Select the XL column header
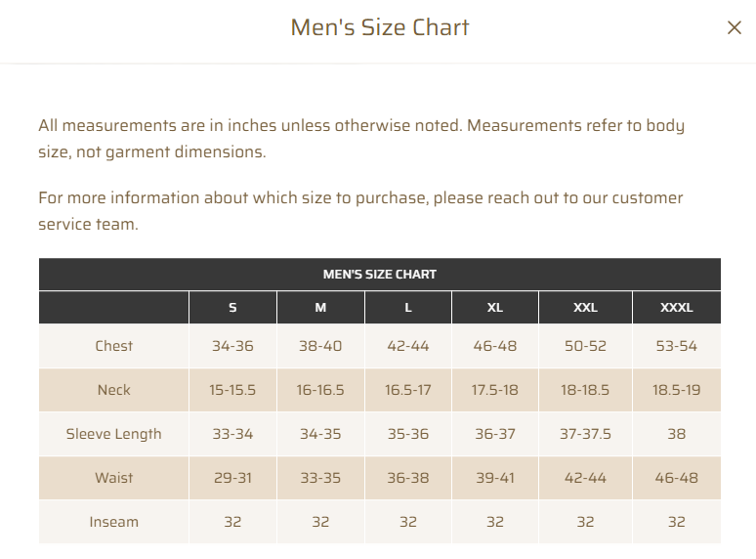Screen dimensions: 756x559 495,308
